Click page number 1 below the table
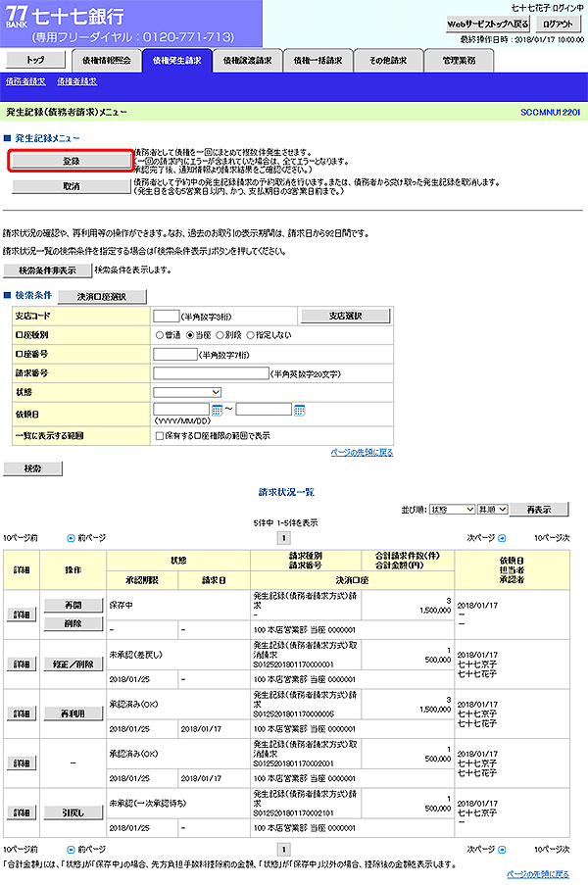The width and height of the screenshot is (588, 885). (284, 850)
